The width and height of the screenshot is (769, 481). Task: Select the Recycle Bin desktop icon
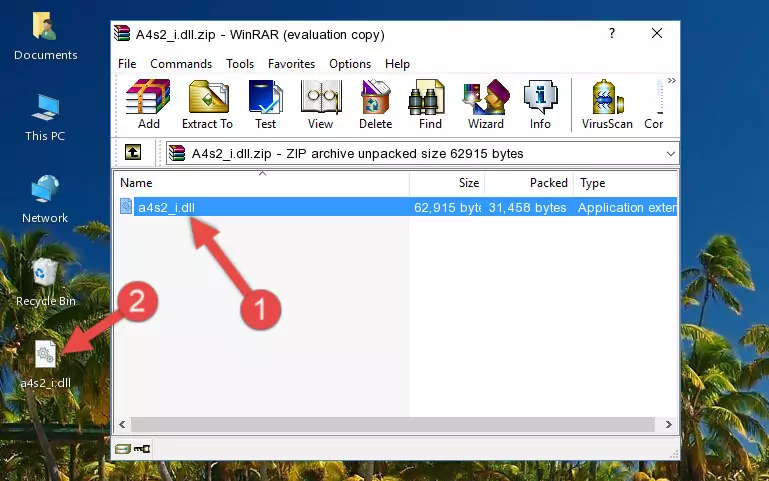(46, 282)
